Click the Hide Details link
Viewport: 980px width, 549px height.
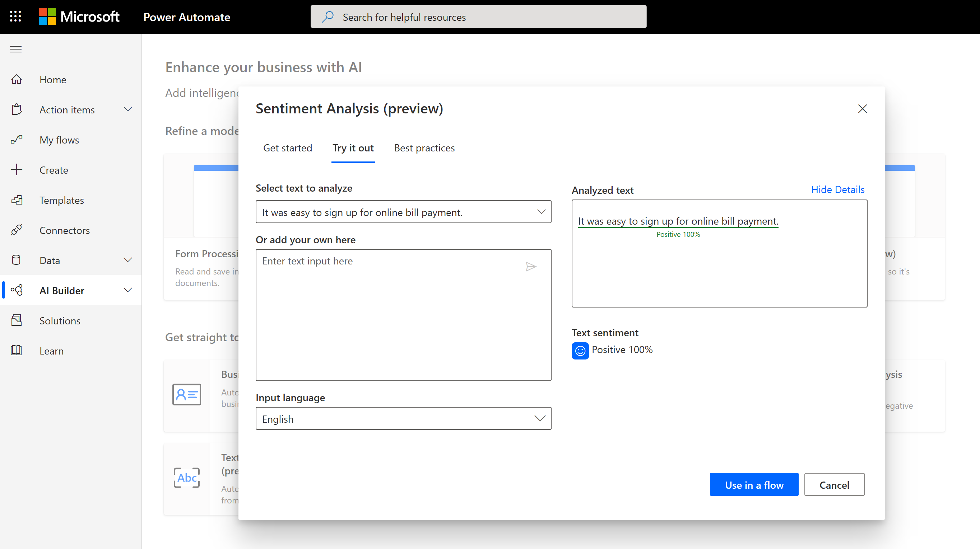838,190
